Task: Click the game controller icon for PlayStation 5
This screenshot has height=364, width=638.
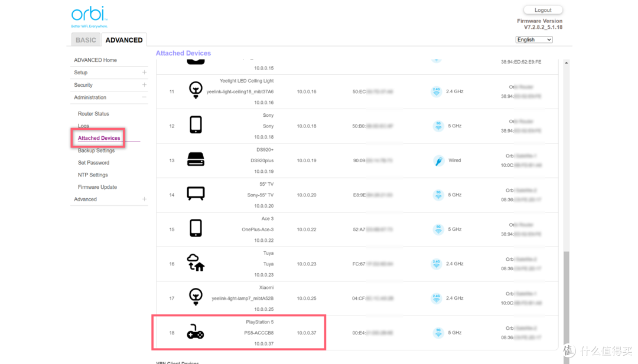Action: pos(196,332)
